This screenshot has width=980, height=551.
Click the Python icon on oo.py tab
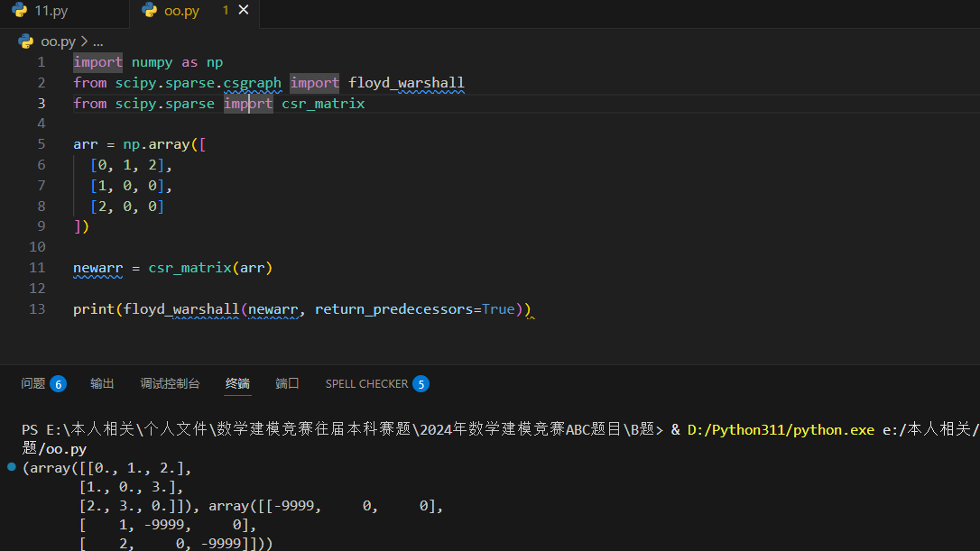tap(150, 10)
